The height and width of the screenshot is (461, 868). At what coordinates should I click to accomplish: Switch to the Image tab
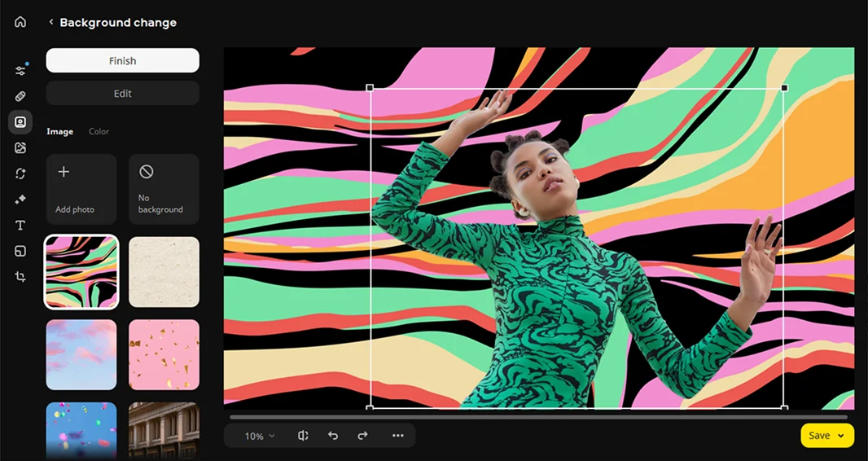pyautogui.click(x=59, y=132)
